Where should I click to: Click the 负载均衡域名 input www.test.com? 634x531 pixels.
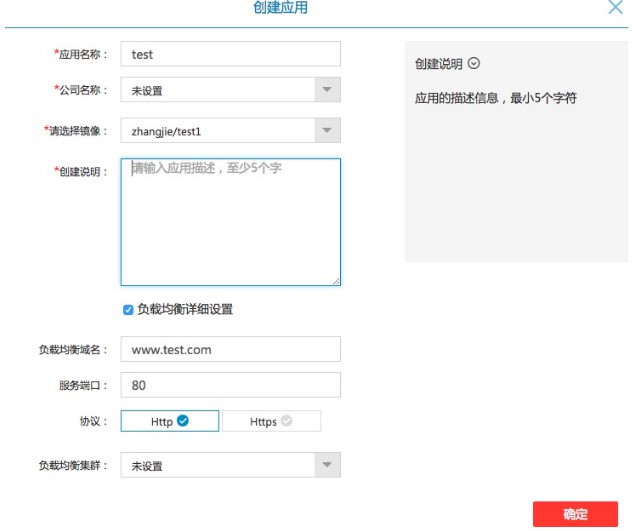click(x=230, y=349)
